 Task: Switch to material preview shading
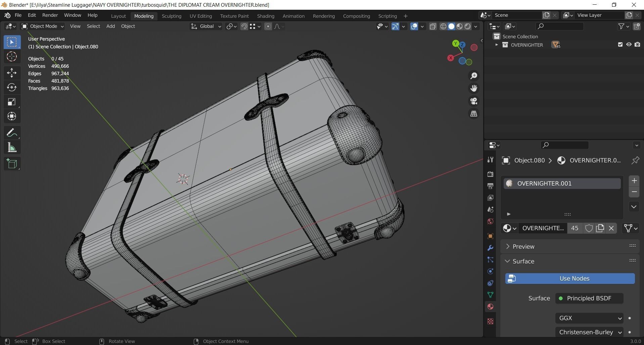coord(460,26)
